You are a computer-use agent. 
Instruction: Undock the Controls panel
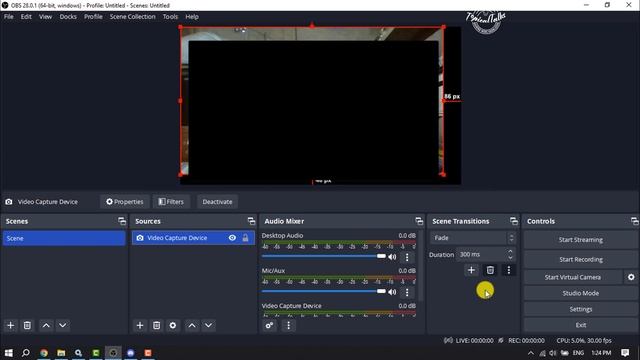pos(634,221)
